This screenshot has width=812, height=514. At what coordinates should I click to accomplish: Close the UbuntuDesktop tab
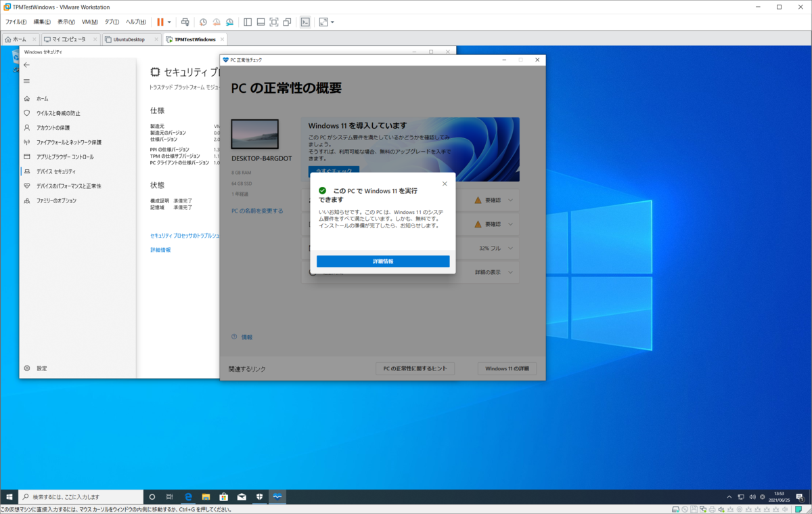point(156,39)
